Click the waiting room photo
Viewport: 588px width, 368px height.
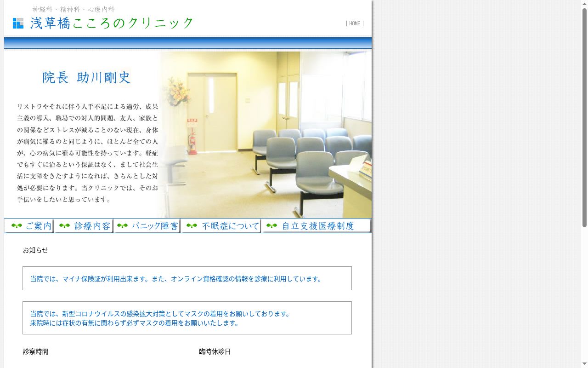pos(266,134)
